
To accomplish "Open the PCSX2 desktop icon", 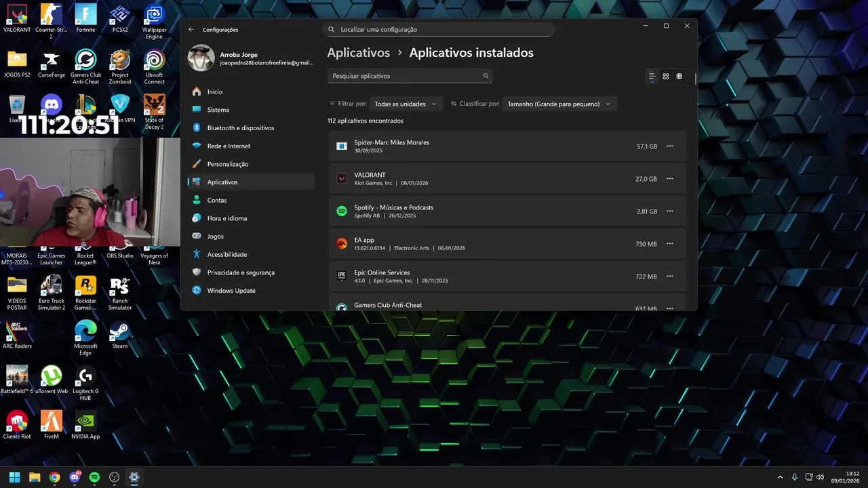I will click(x=120, y=19).
